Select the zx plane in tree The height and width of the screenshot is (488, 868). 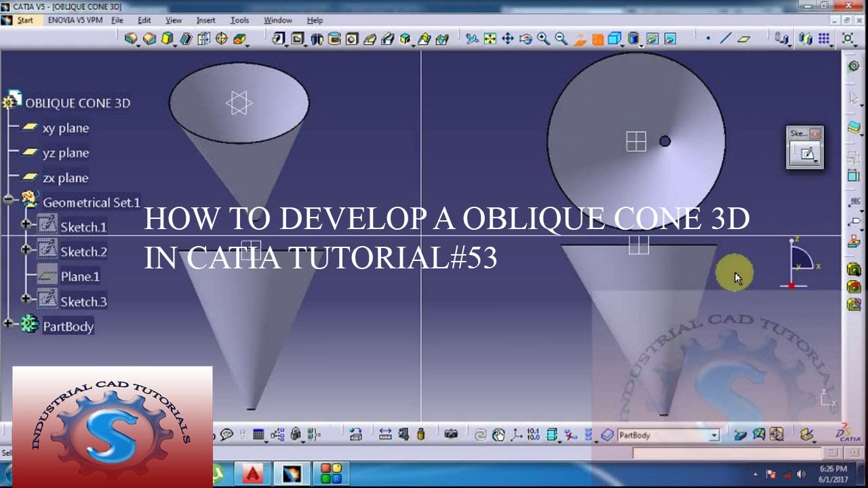click(x=65, y=178)
